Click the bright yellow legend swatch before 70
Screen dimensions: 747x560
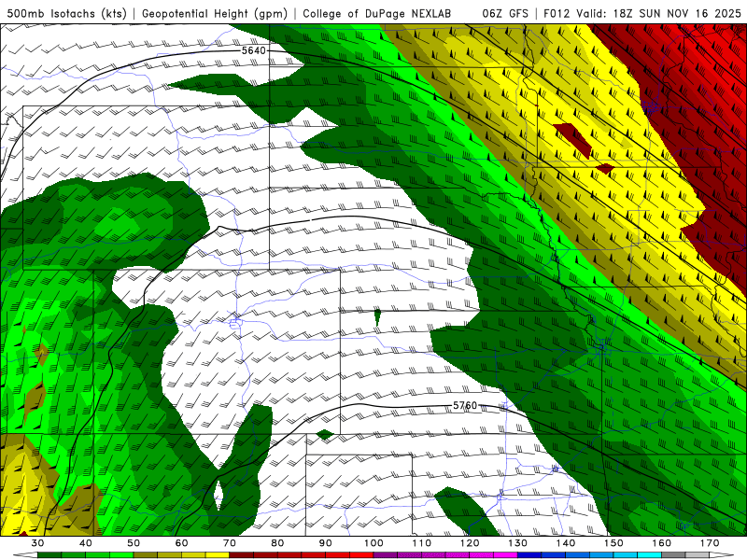(x=218, y=555)
